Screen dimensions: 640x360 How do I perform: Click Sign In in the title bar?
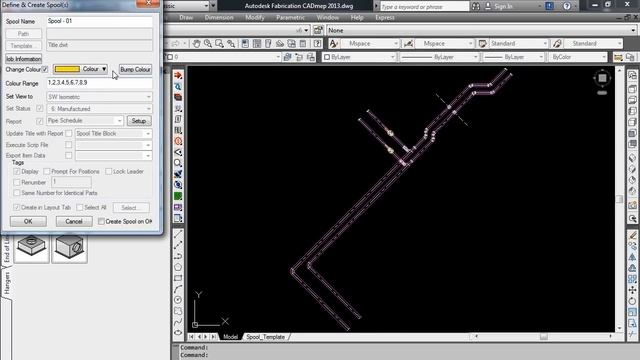[503, 7]
